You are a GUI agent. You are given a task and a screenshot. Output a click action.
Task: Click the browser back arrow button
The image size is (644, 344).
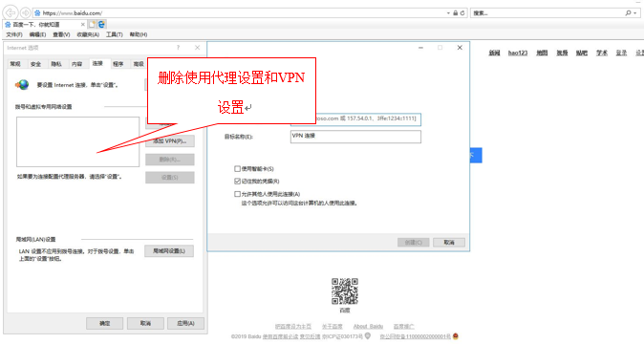pos(11,12)
